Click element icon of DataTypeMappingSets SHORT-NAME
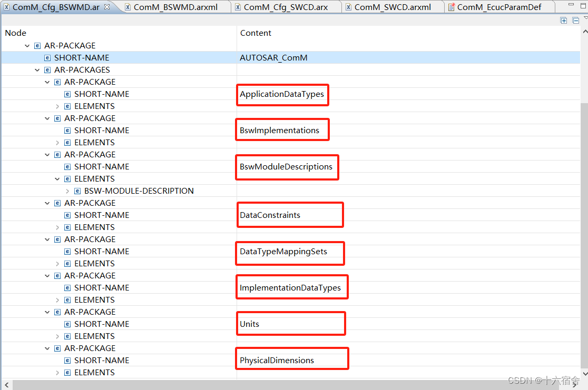The width and height of the screenshot is (588, 390). coord(67,252)
